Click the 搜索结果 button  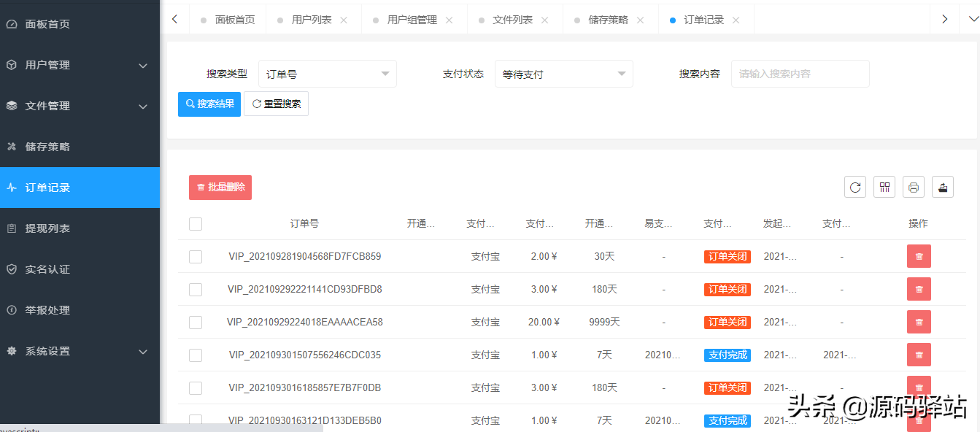tap(209, 104)
